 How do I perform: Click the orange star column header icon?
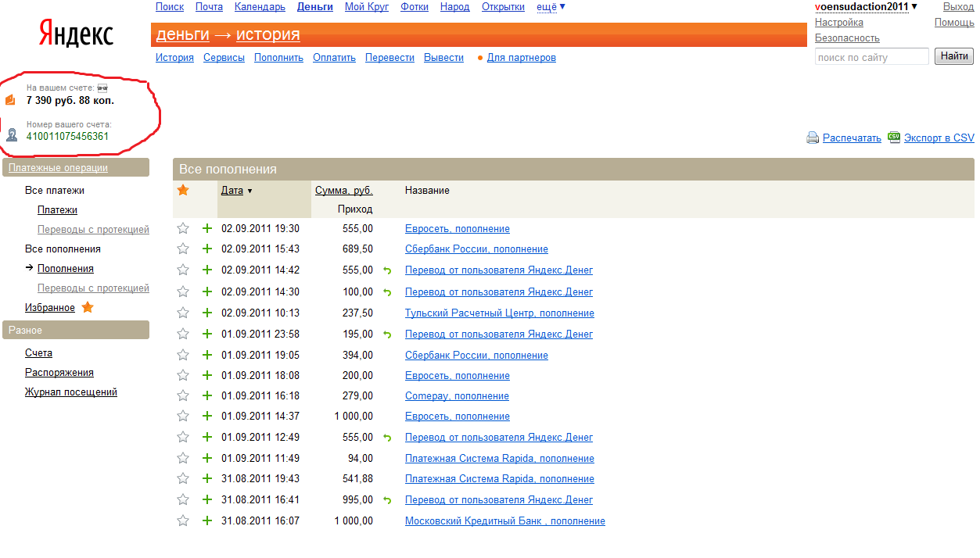183,190
